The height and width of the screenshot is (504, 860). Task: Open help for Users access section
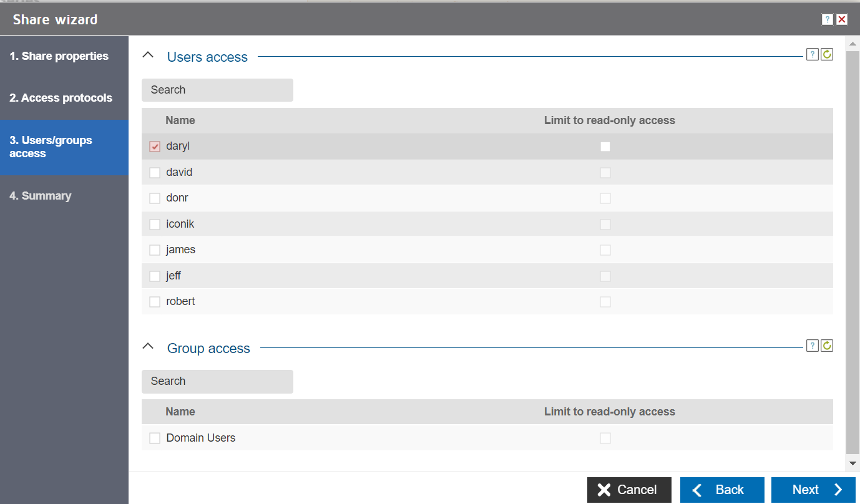(x=812, y=54)
